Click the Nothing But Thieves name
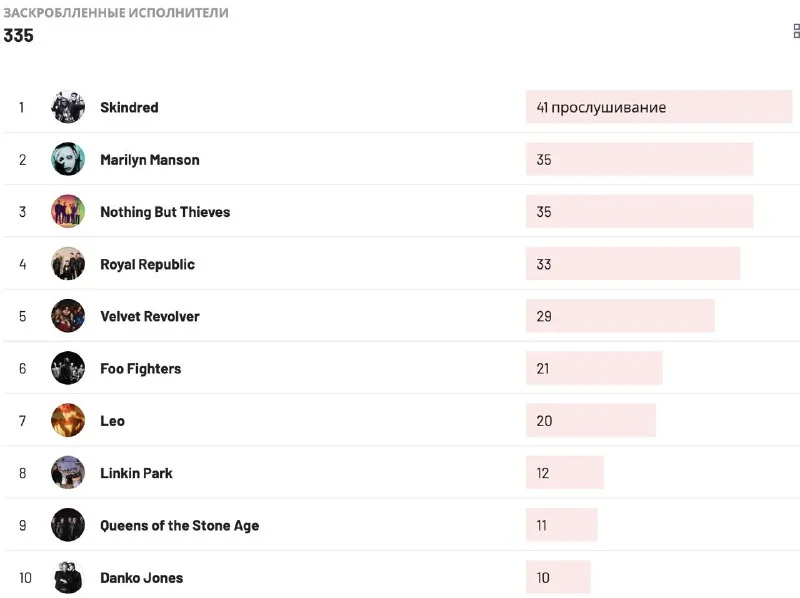Screen dimensions: 800x598 point(165,212)
